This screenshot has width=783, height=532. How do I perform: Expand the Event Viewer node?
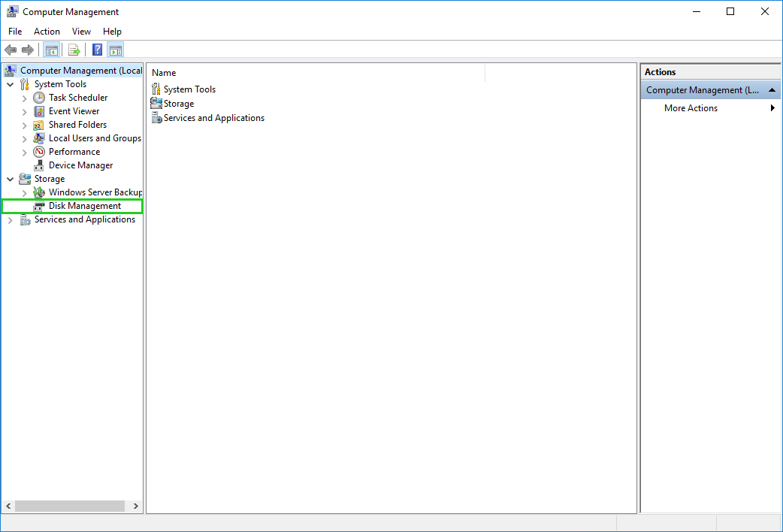[x=25, y=112]
